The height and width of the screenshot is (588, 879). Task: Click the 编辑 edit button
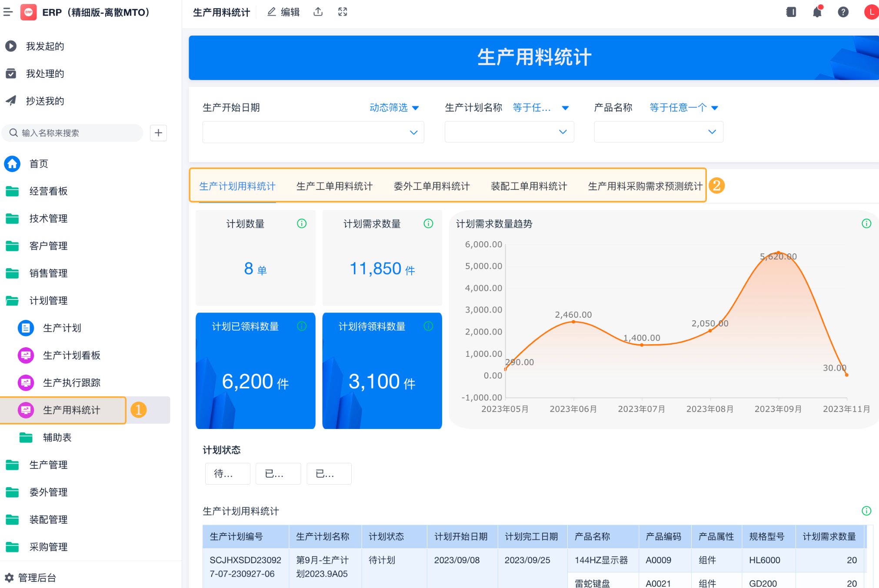tap(283, 12)
